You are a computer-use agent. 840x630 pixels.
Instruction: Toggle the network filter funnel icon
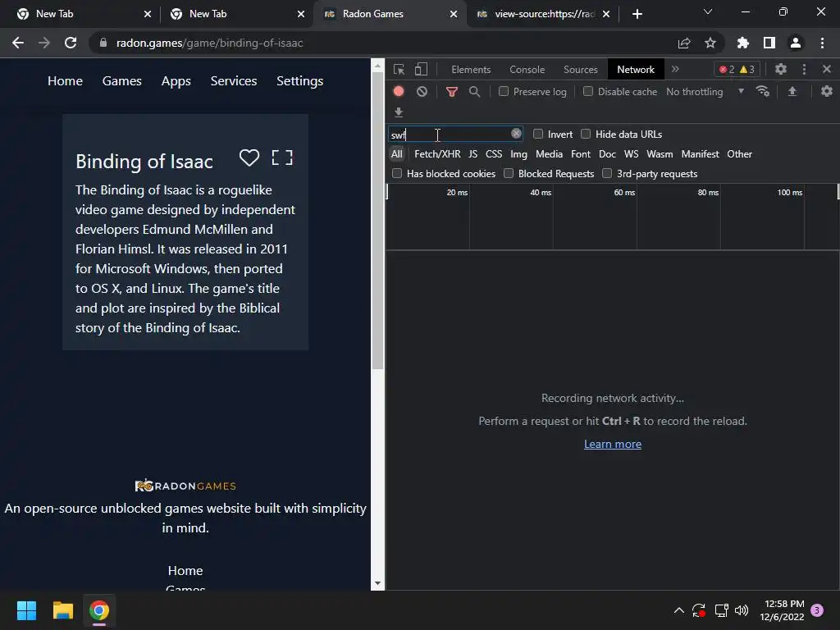452,92
